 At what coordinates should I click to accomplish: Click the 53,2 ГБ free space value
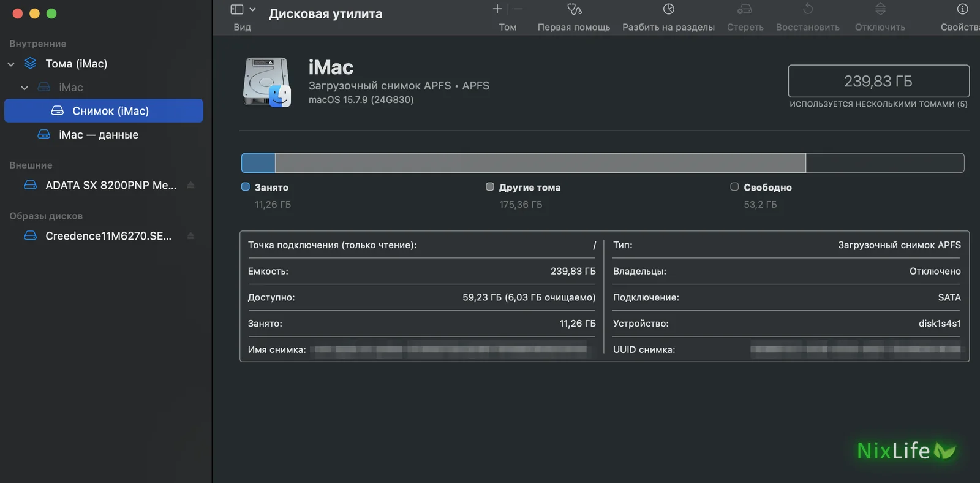(760, 205)
